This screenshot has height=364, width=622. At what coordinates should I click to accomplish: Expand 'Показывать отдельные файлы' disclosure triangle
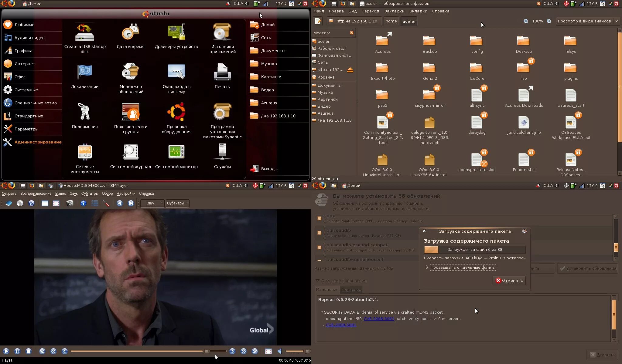[427, 267]
